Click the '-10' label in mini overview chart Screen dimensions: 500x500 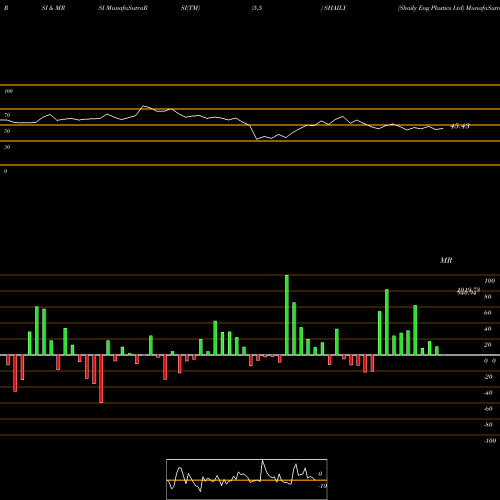point(322,486)
